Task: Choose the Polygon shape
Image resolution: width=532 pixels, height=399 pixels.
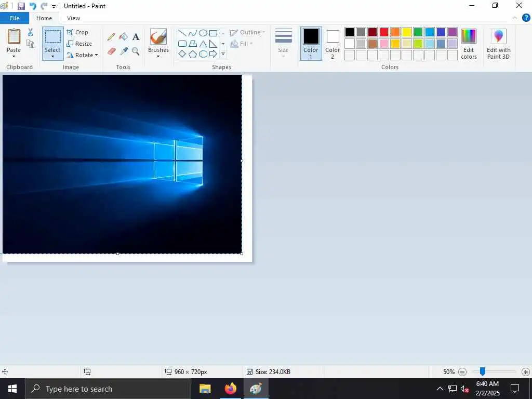Action: click(x=193, y=44)
